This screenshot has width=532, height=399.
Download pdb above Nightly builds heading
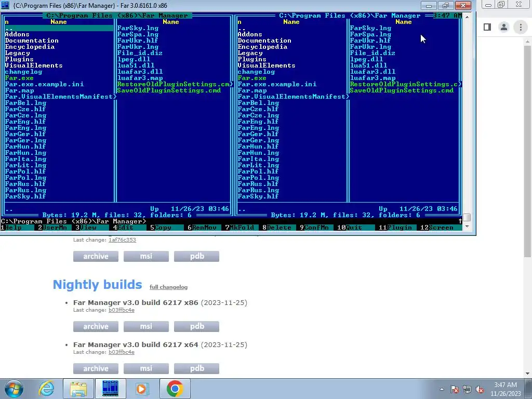tap(197, 257)
